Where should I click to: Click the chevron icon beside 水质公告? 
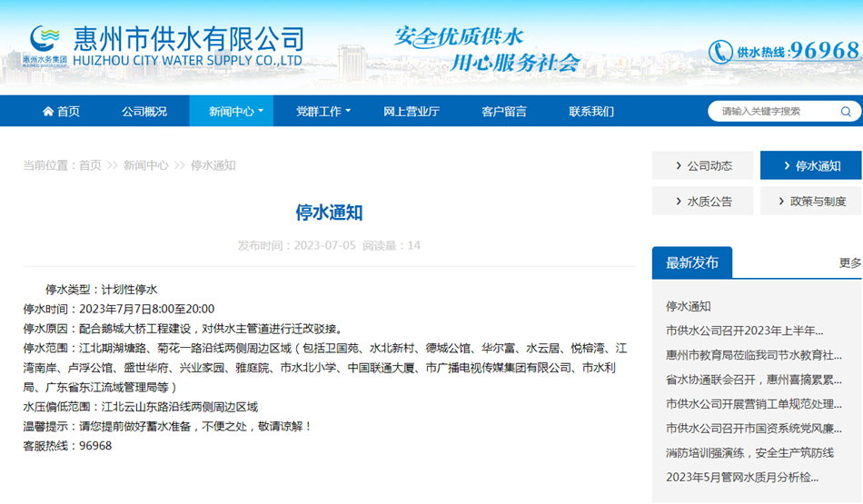678,202
